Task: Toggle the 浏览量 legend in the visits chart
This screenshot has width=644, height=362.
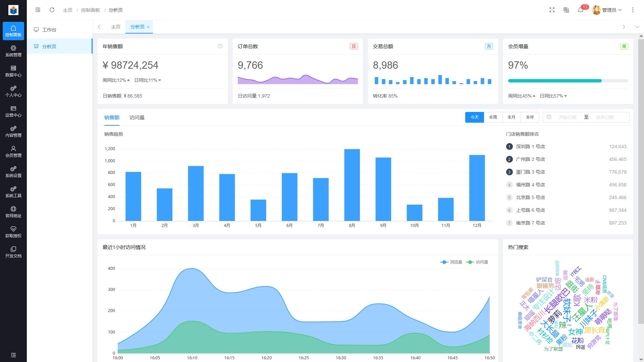Action: (x=451, y=262)
